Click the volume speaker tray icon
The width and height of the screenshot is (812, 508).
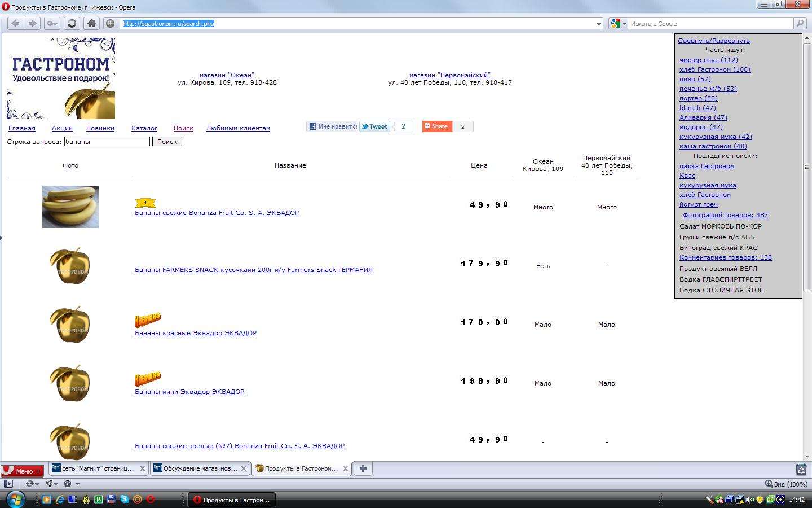pyautogui.click(x=749, y=500)
